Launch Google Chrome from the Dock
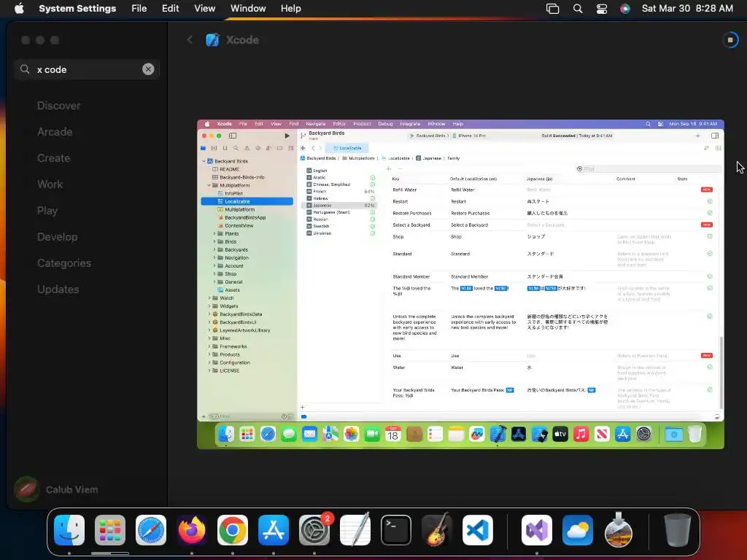Image resolution: width=747 pixels, height=560 pixels. coord(233,530)
